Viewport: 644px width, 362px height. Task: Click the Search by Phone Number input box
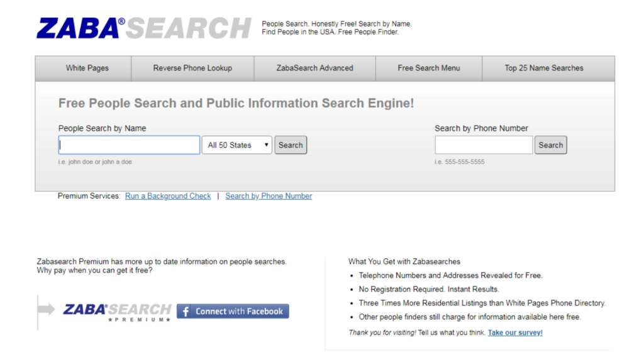coord(483,145)
